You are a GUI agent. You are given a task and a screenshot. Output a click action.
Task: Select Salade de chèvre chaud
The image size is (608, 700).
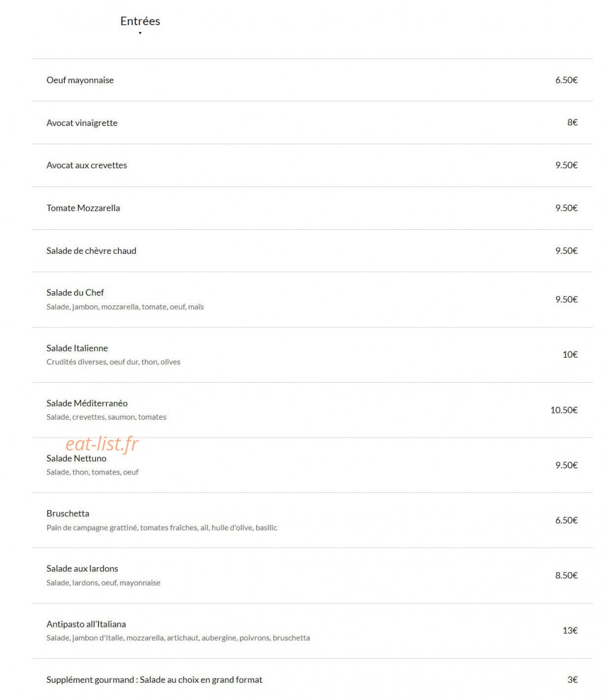tap(91, 251)
